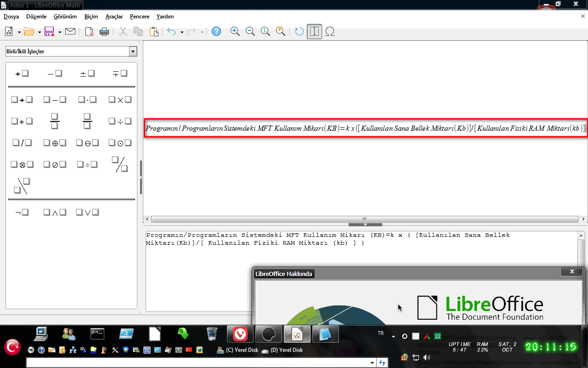Insert the binary addition operator

pyautogui.click(x=22, y=99)
